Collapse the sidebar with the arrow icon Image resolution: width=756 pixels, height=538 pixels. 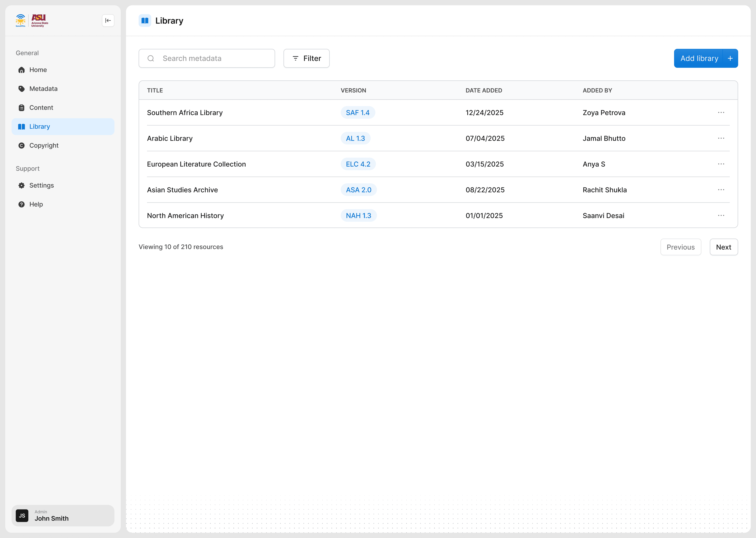(108, 20)
